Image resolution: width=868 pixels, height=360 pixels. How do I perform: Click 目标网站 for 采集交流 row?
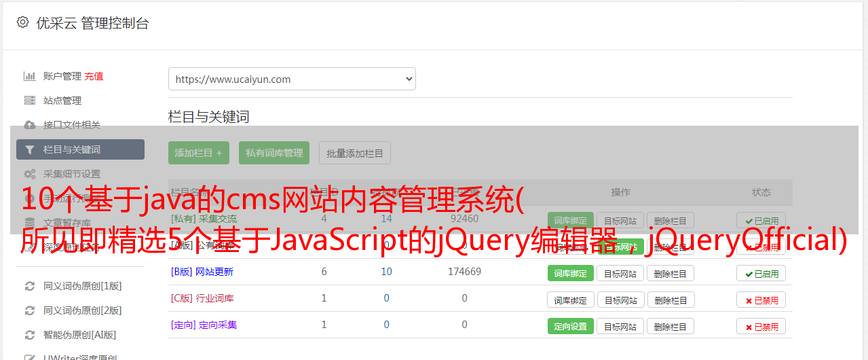[x=620, y=220]
